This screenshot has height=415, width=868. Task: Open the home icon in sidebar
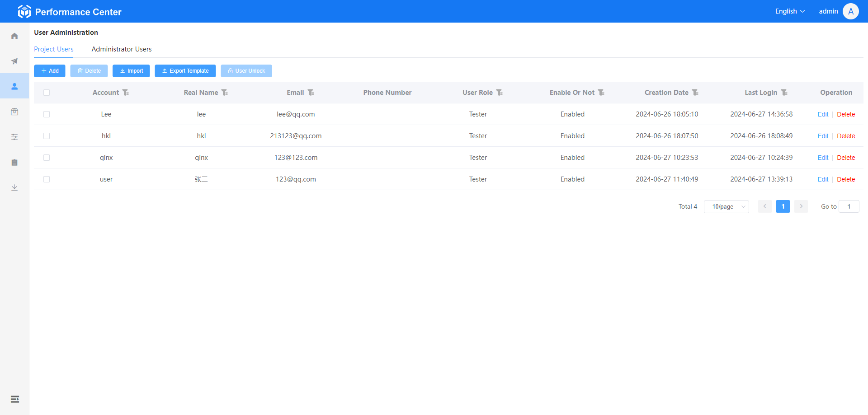point(14,36)
